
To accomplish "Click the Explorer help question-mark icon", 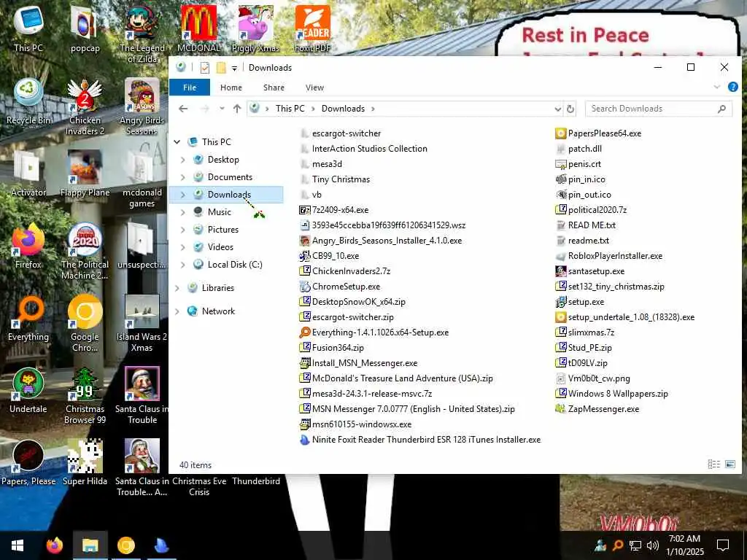I will 732,87.
